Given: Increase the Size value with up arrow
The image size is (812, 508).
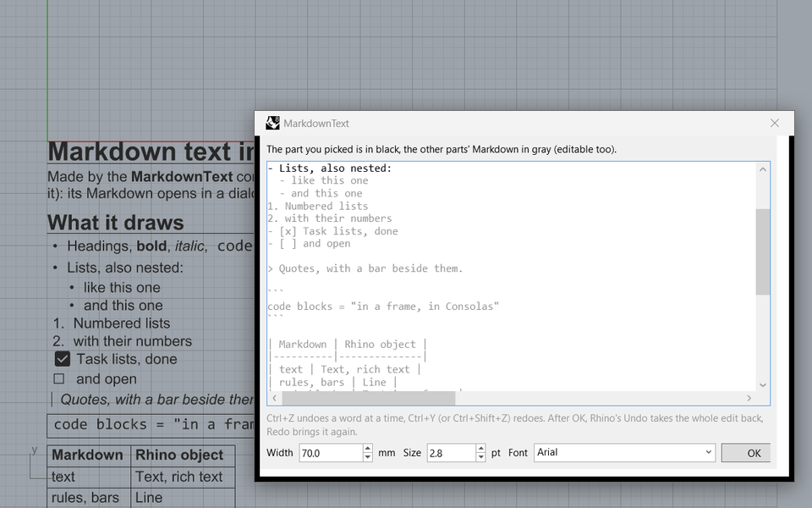Looking at the screenshot, I should [480, 449].
